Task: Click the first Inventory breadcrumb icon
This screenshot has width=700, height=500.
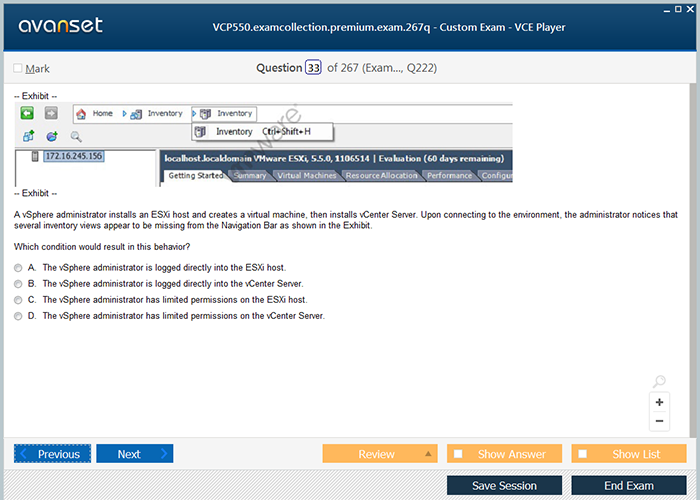Action: click(136, 114)
